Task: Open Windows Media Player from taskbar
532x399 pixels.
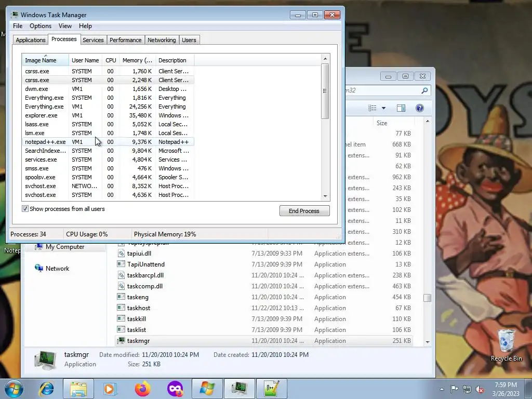Action: tap(110, 389)
